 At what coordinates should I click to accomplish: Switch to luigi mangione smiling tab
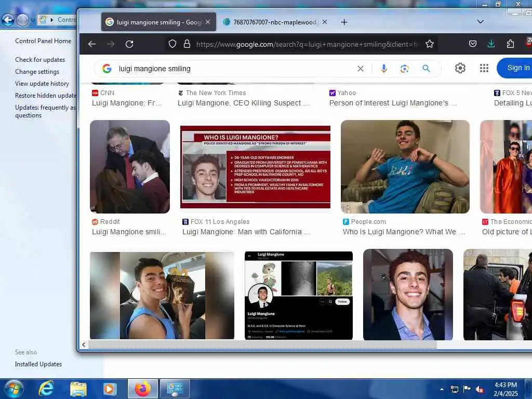point(158,22)
